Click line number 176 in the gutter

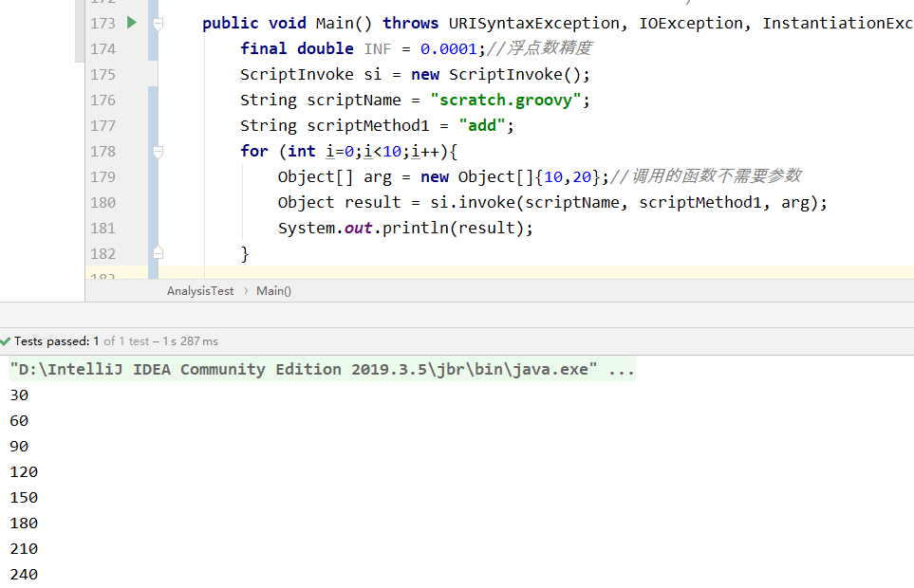[103, 101]
